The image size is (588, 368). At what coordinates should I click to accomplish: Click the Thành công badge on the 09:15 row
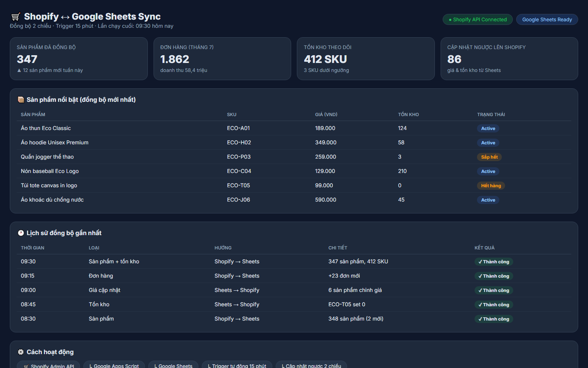(x=494, y=276)
